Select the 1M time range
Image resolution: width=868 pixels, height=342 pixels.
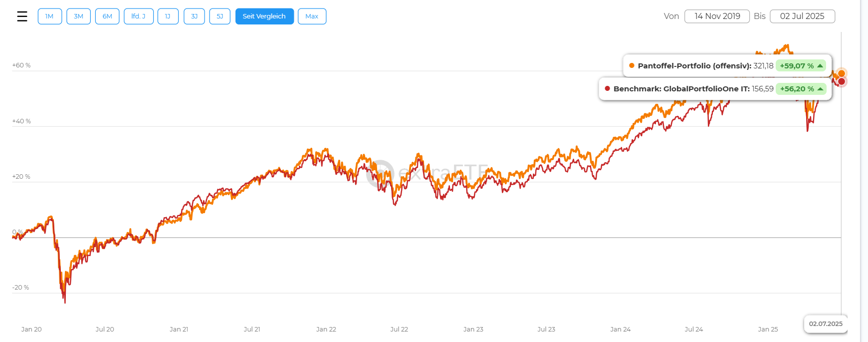point(49,16)
